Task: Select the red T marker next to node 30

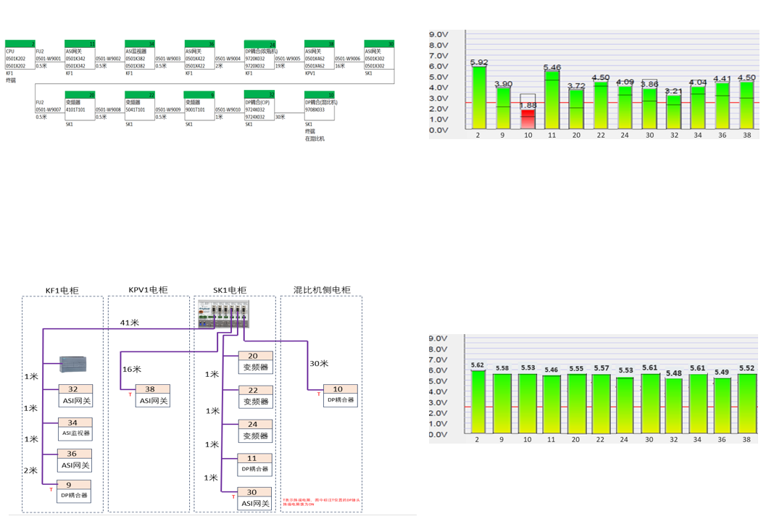Action: 233,497
